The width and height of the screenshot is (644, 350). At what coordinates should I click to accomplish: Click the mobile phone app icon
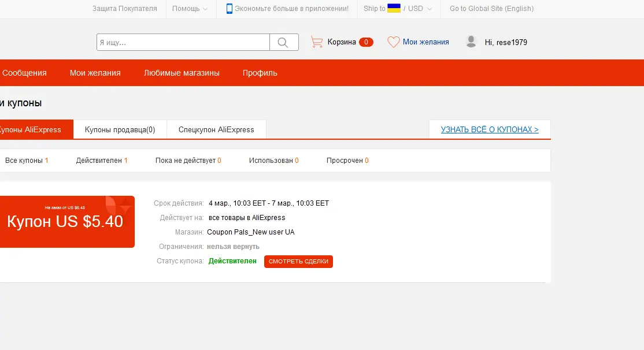(229, 9)
